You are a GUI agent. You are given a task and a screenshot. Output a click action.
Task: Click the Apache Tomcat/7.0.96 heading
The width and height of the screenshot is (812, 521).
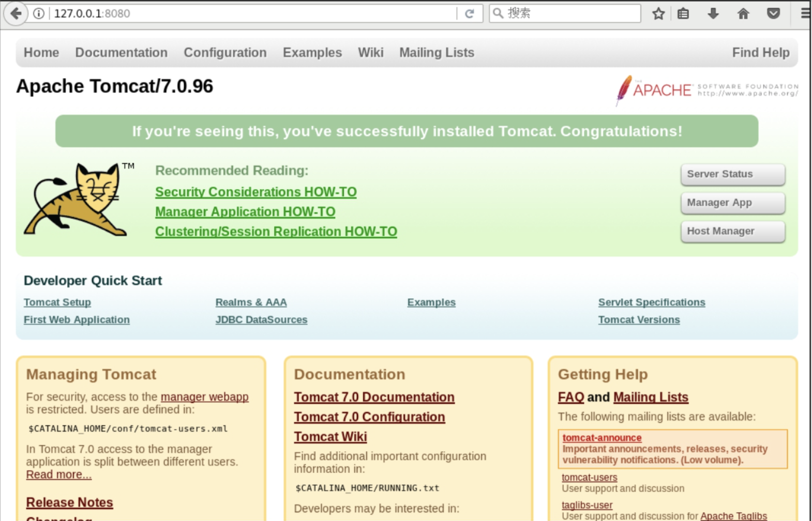click(114, 86)
